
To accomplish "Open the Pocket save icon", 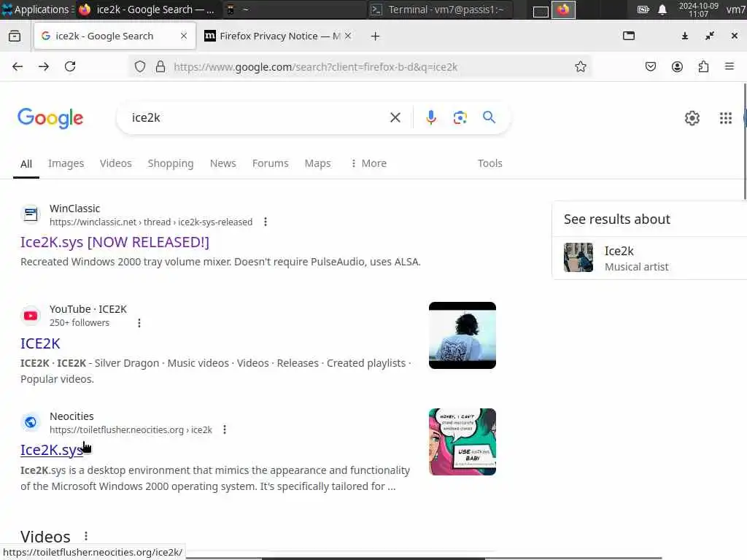I will coord(651,66).
